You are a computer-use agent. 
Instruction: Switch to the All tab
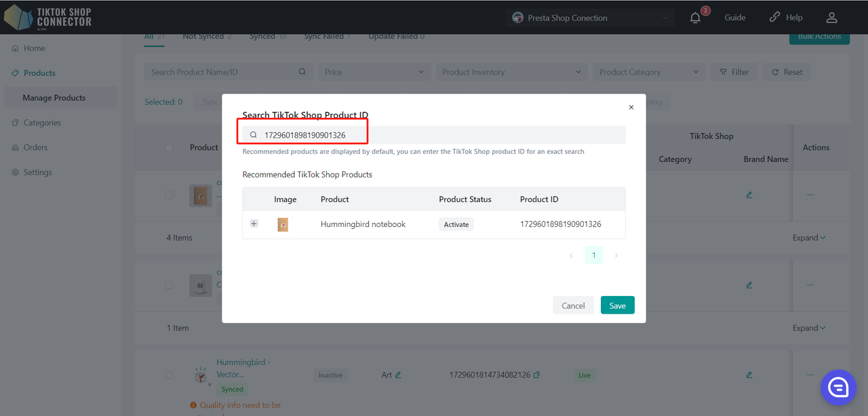click(x=155, y=37)
